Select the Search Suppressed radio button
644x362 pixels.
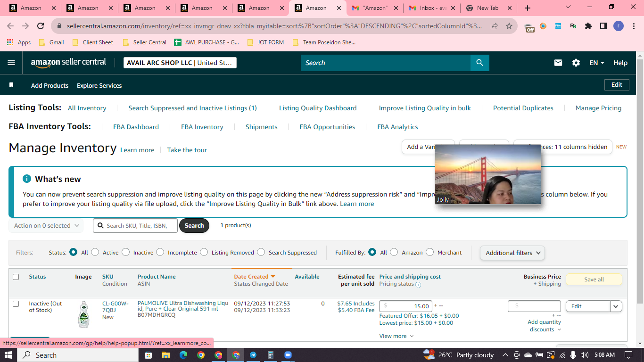click(x=261, y=252)
